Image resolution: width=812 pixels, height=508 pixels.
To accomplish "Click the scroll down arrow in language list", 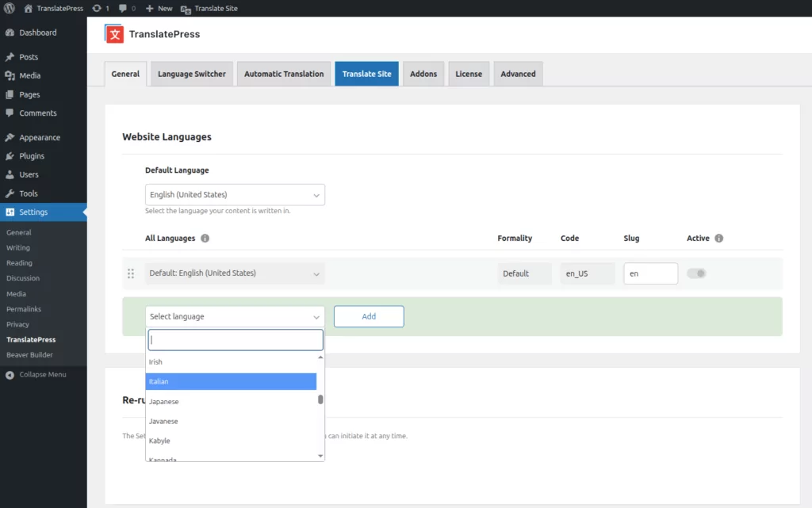I will coord(320,456).
